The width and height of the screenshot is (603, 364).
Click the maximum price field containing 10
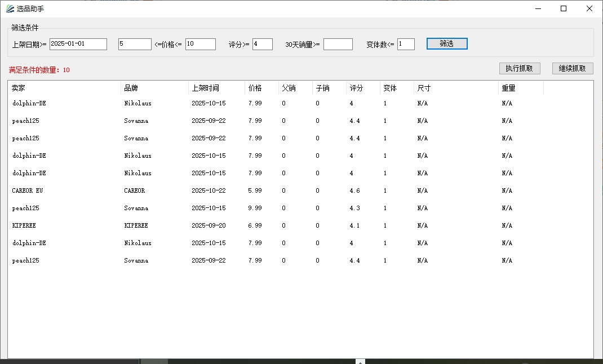coord(200,44)
